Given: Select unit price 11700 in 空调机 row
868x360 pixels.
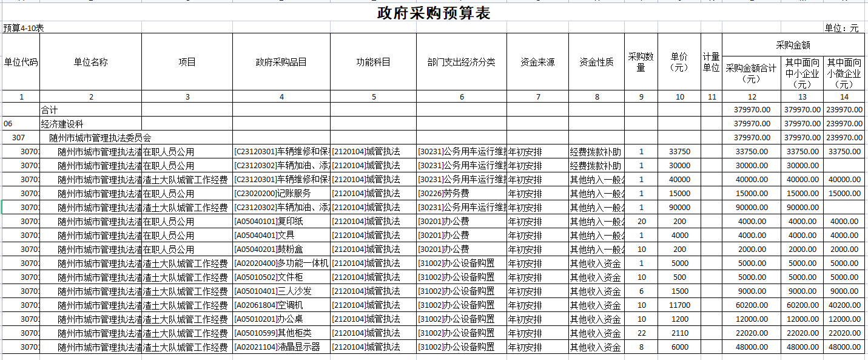Looking at the screenshot, I should click(x=679, y=305).
